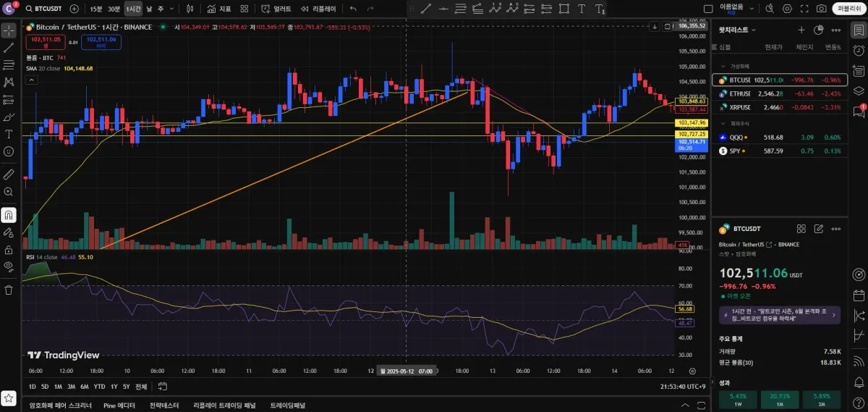Open the go to date calendar icon

(163, 387)
